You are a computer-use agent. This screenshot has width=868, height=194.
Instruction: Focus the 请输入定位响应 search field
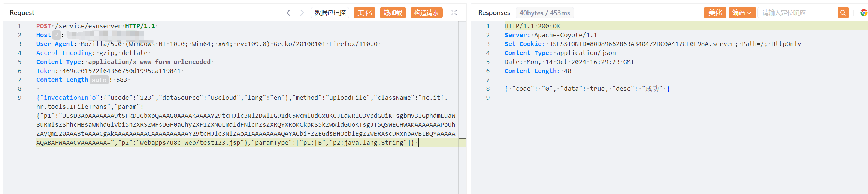click(x=798, y=13)
